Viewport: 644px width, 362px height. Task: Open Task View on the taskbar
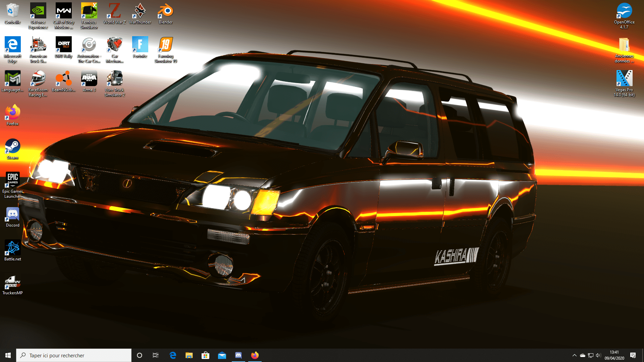(x=155, y=355)
